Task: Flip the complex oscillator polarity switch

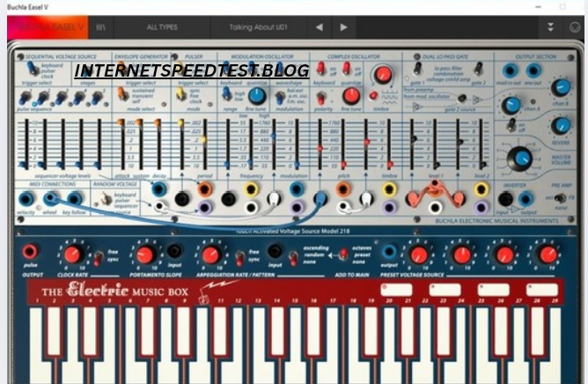Action: click(320, 99)
